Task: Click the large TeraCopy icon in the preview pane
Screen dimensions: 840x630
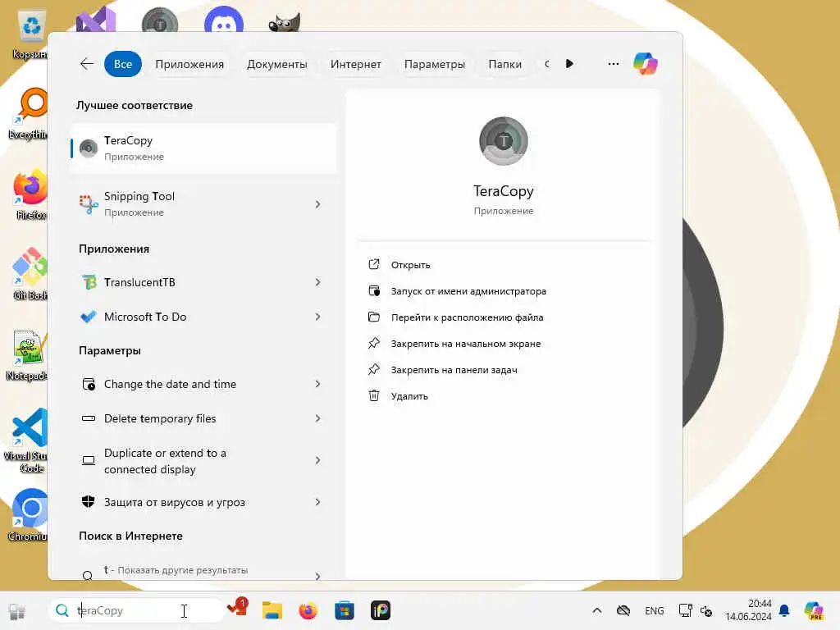Action: (503, 141)
